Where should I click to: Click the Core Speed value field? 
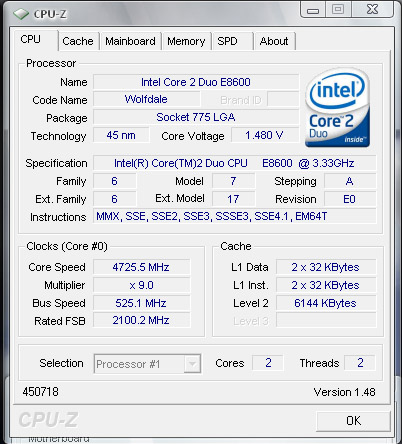tap(141, 267)
